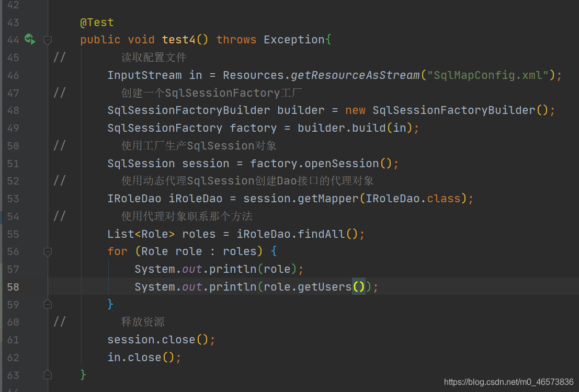
Task: Click comment 读取配置文件
Action: [154, 57]
